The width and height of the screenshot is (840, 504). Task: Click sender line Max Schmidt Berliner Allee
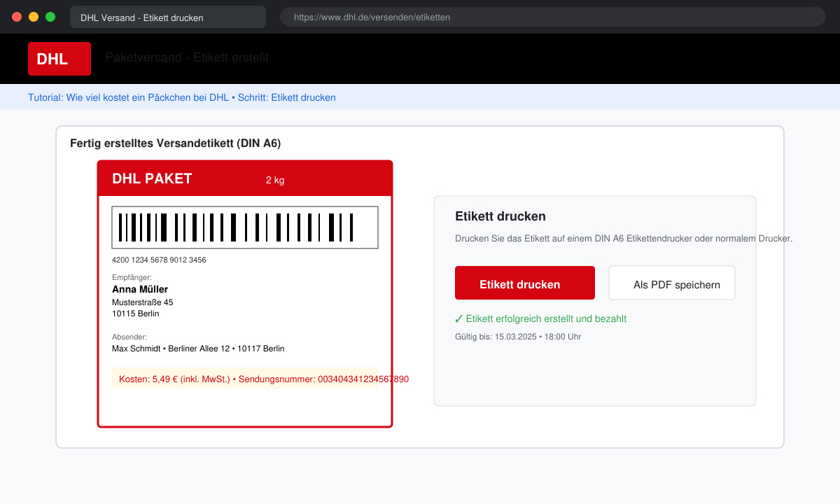[x=198, y=348]
